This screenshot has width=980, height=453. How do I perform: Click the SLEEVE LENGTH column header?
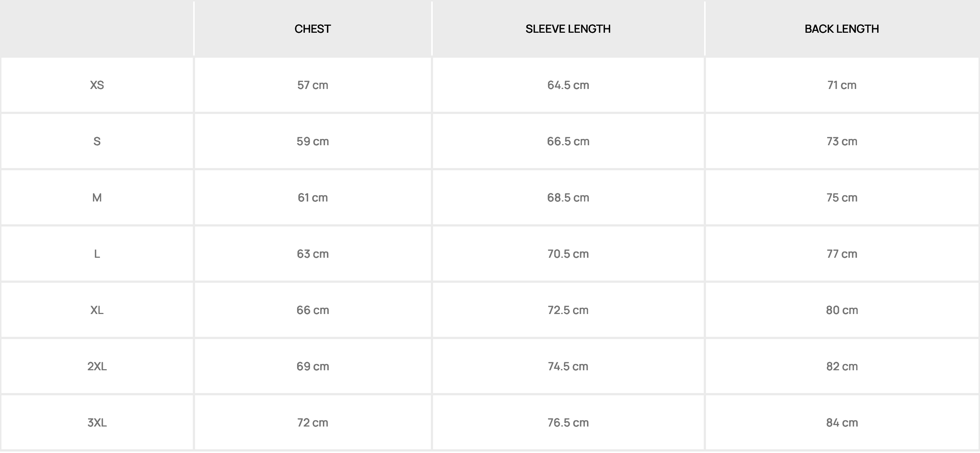[x=568, y=29]
